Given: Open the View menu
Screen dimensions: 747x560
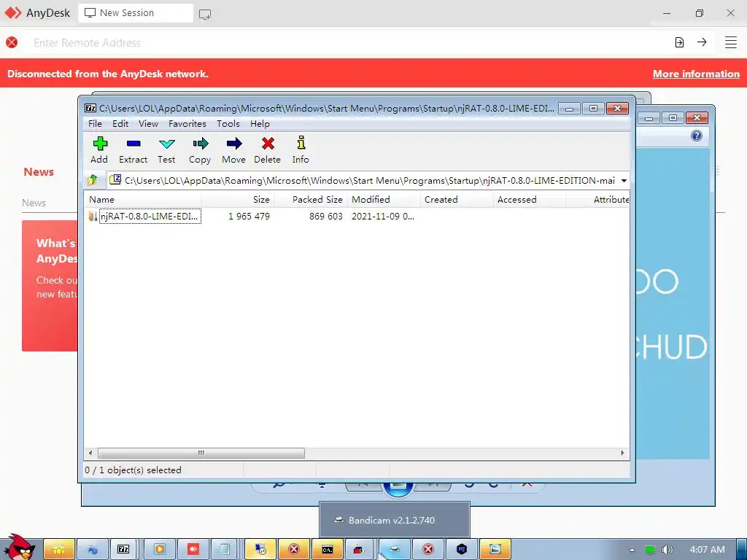Looking at the screenshot, I should tap(148, 124).
